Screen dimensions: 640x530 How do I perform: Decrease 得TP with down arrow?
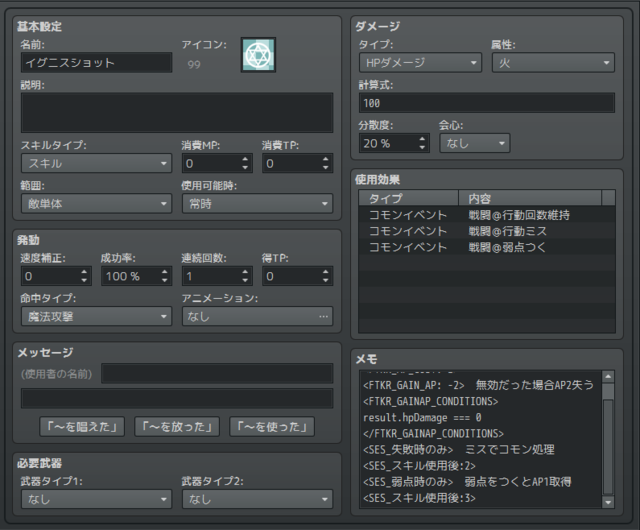(x=325, y=280)
